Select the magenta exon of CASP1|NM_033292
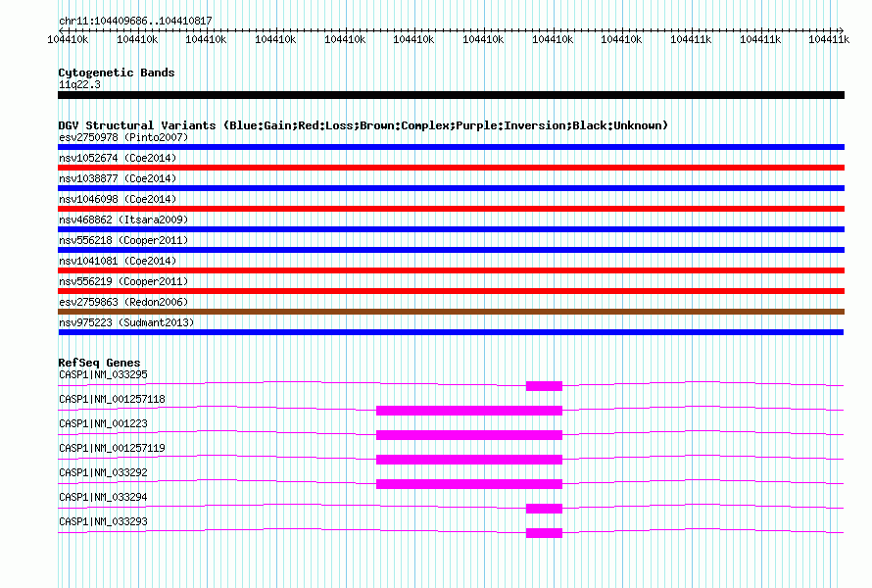 click(x=468, y=484)
